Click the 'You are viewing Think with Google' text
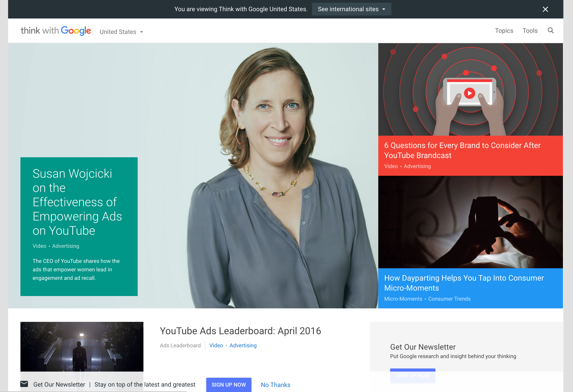This screenshot has width=573, height=392. (241, 9)
